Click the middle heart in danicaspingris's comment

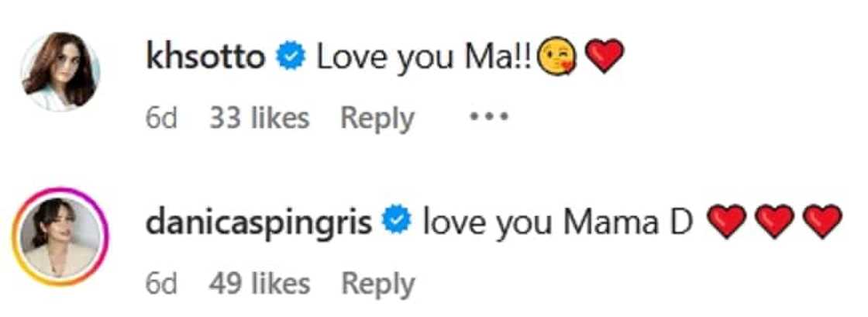(x=775, y=224)
